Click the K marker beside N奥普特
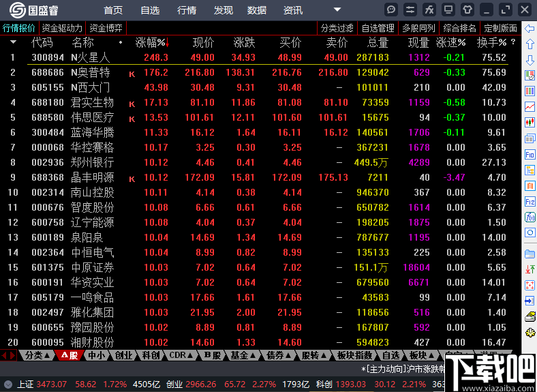 [132, 74]
